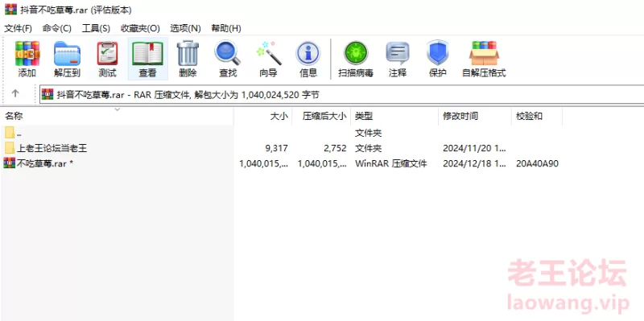Click the archive icon in address bar

tap(47, 95)
